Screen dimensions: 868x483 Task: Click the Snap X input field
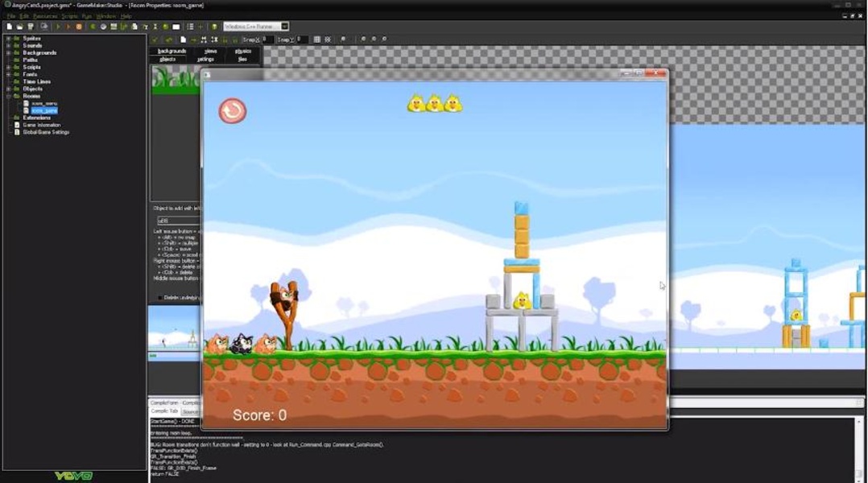[x=268, y=39]
